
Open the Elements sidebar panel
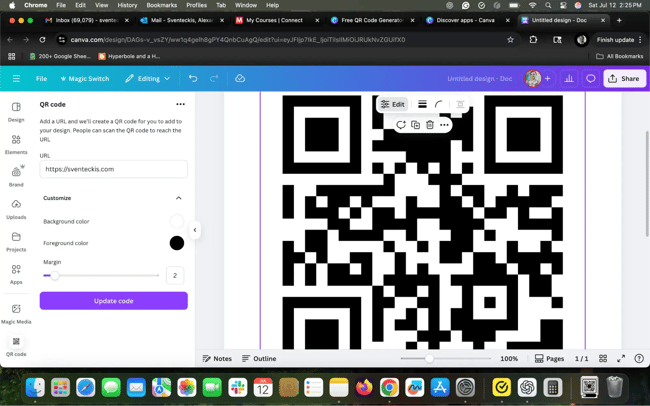[x=16, y=144]
